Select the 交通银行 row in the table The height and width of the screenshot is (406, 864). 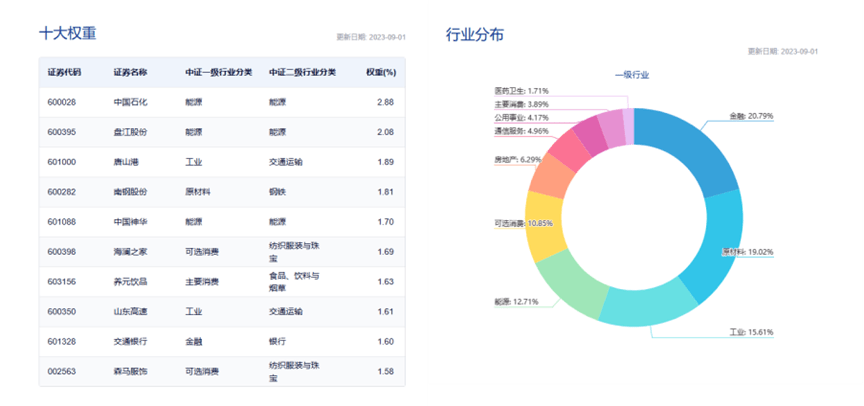point(130,342)
